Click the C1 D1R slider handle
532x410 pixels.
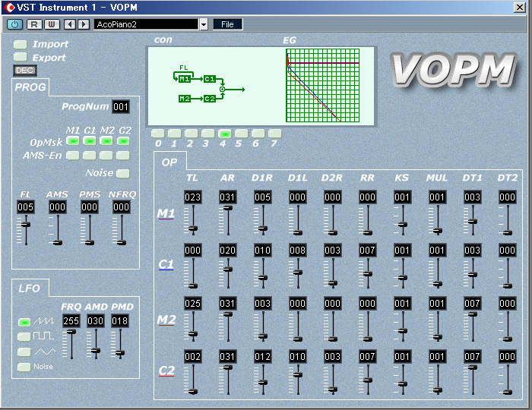coord(263,278)
